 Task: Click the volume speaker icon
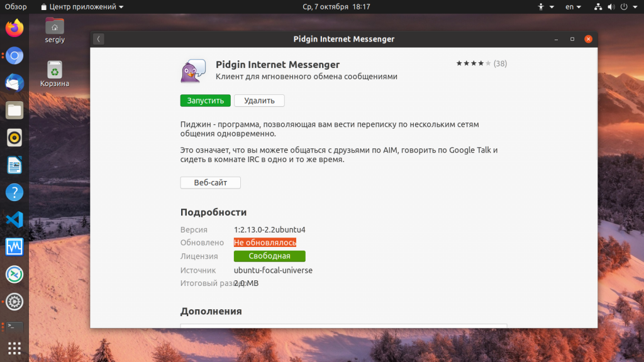(611, 6)
